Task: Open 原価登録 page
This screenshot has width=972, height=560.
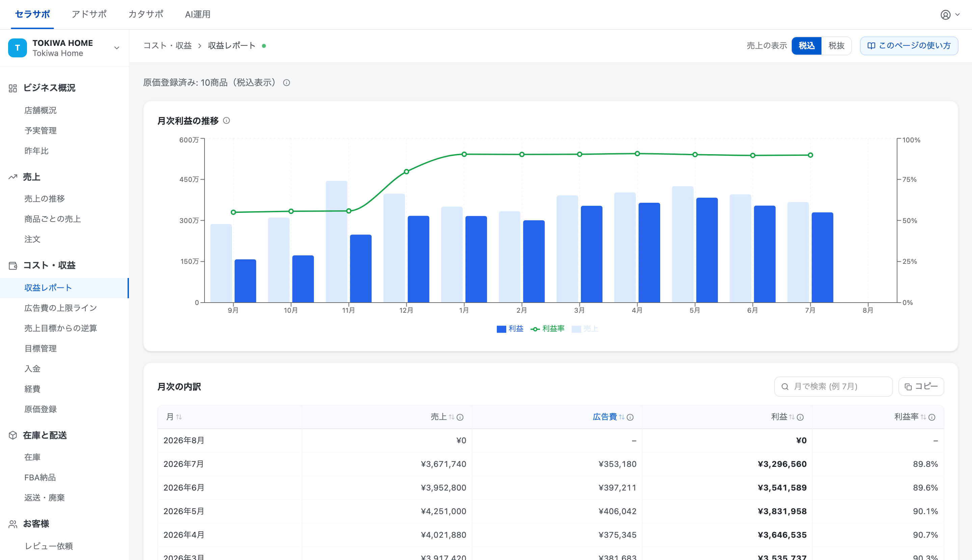Action: click(x=40, y=409)
